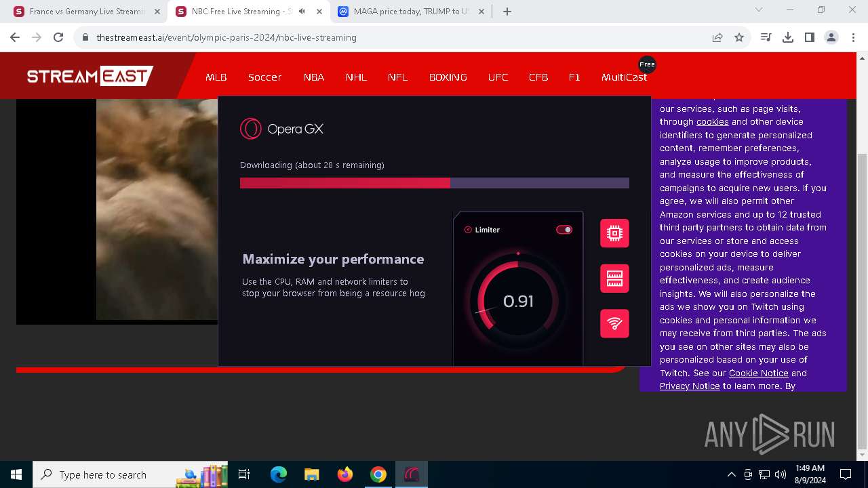Open Task View on taskbar
This screenshot has height=488, width=868.
pyautogui.click(x=244, y=474)
